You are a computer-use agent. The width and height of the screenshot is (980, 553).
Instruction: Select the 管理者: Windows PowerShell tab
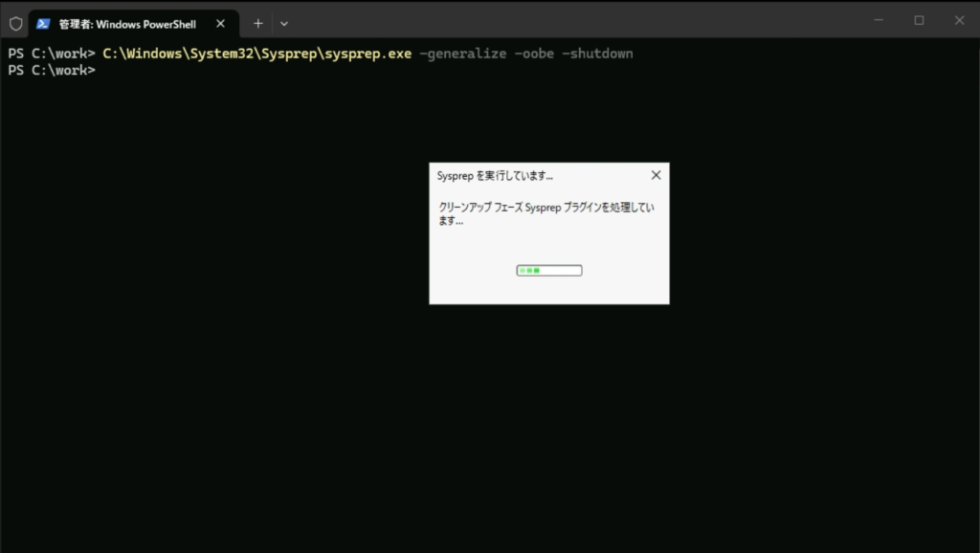click(126, 24)
